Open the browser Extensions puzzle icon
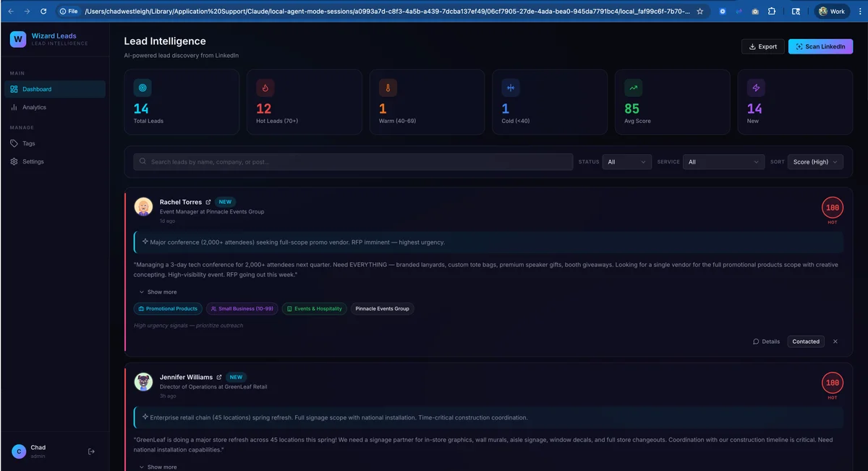868x471 pixels. point(772,12)
